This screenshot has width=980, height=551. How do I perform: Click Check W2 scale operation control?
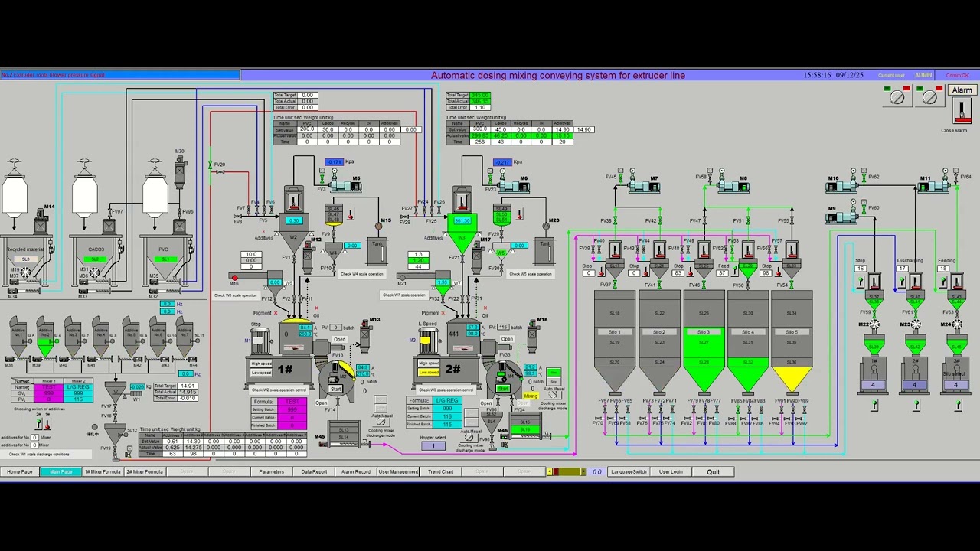click(x=279, y=390)
